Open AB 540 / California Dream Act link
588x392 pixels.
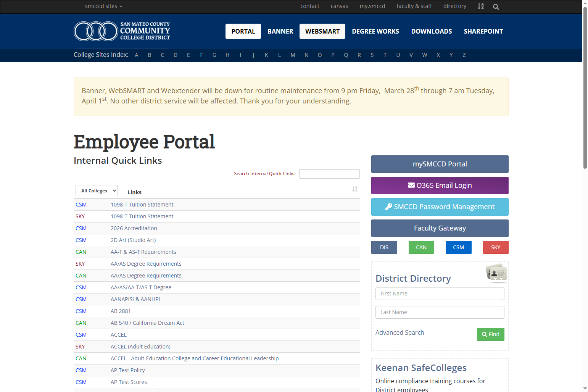[147, 323]
